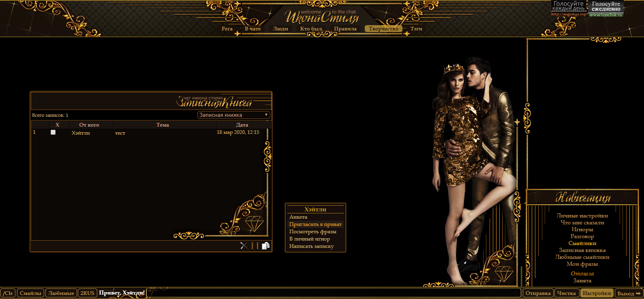Open the 'Записная книжка' dropdown
The height and width of the screenshot is (299, 644).
234,115
